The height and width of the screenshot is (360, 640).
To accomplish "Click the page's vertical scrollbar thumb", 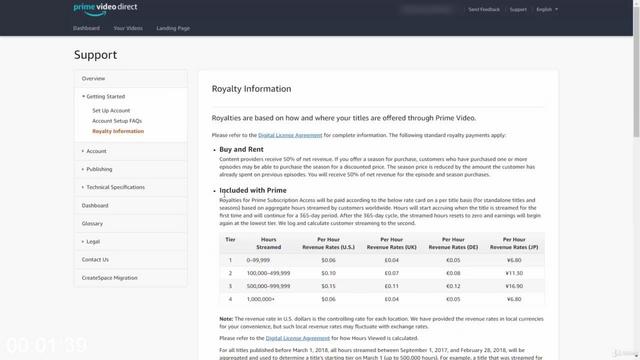I will [x=636, y=72].
